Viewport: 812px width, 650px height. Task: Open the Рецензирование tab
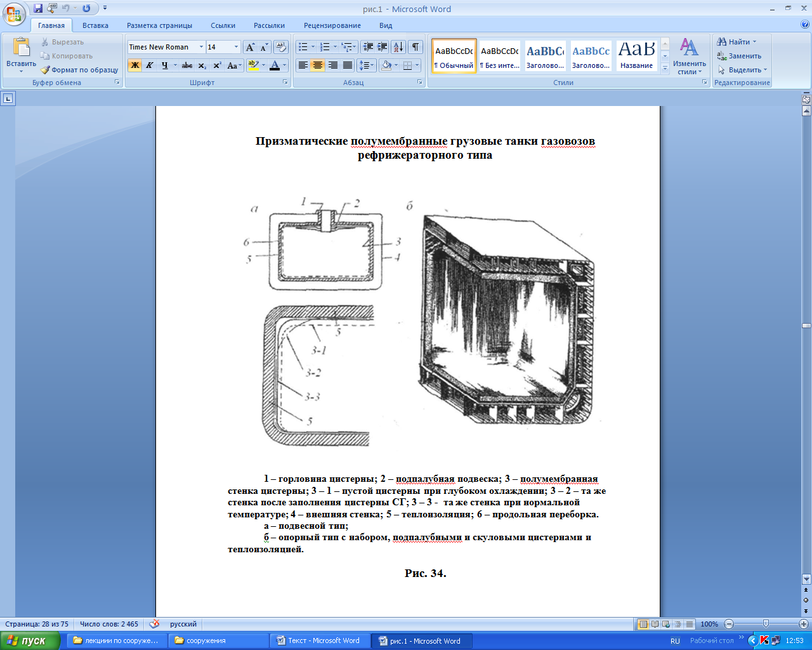tap(332, 25)
